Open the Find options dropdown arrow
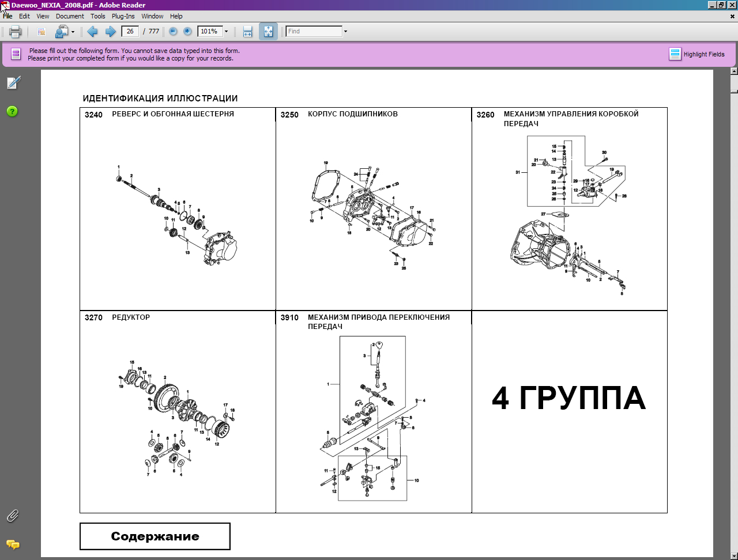 pos(345,32)
